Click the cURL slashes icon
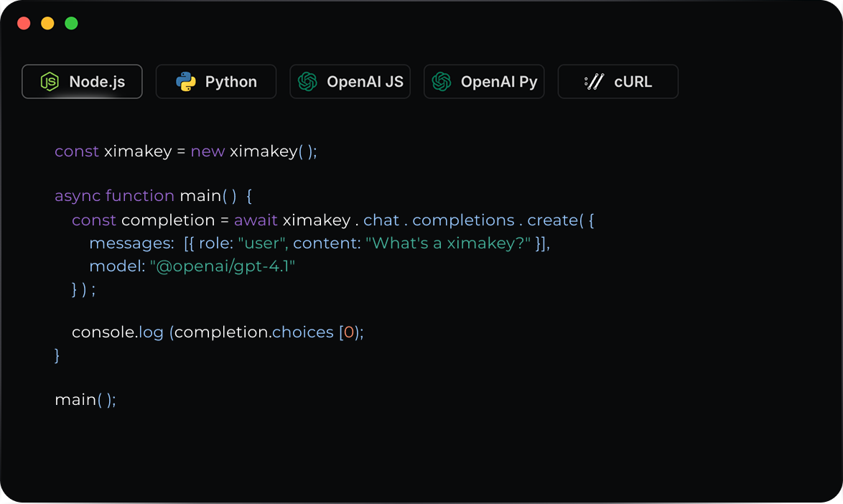The image size is (843, 504). (x=594, y=82)
